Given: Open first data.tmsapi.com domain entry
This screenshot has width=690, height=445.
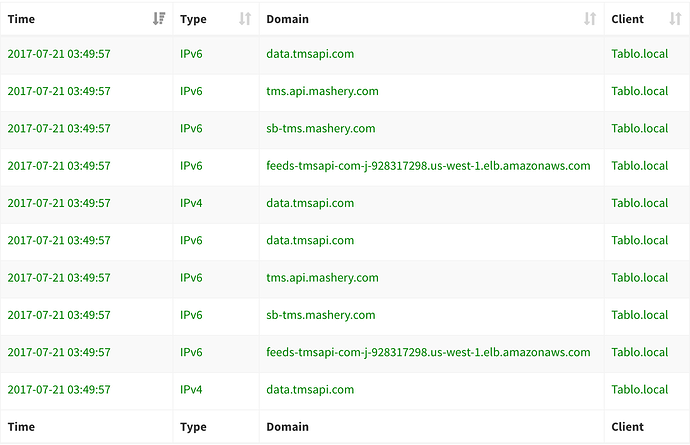Looking at the screenshot, I should pyautogui.click(x=310, y=54).
